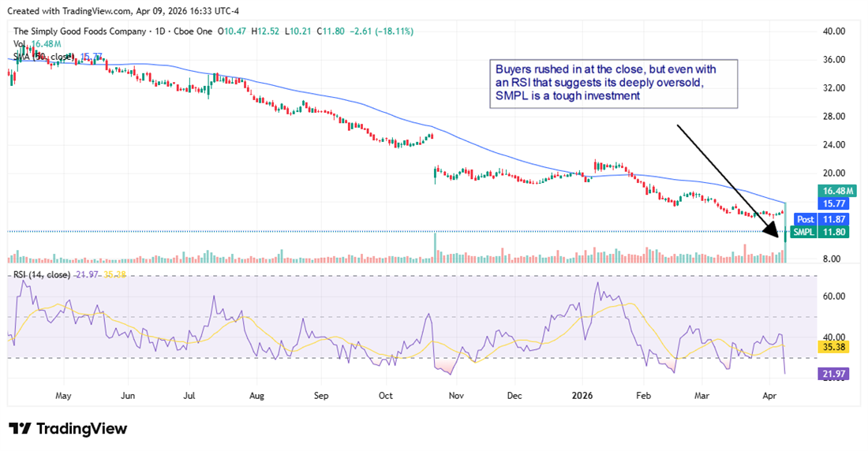The width and height of the screenshot is (868, 451).
Task: Click the TradingView logo icon
Action: tap(20, 428)
